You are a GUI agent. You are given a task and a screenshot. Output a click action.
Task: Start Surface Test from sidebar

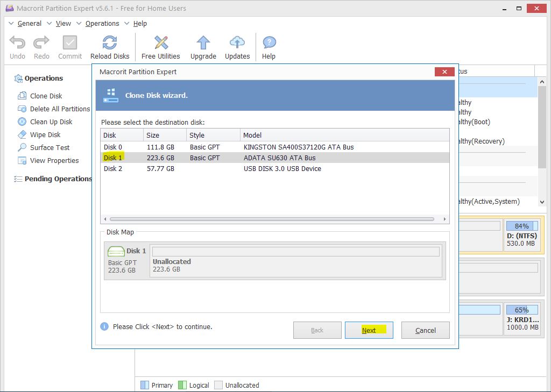tap(50, 148)
